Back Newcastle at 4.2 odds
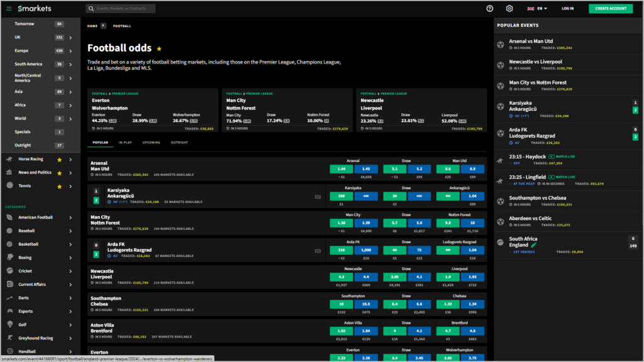Image resolution: width=644 pixels, height=362 pixels. click(x=341, y=277)
